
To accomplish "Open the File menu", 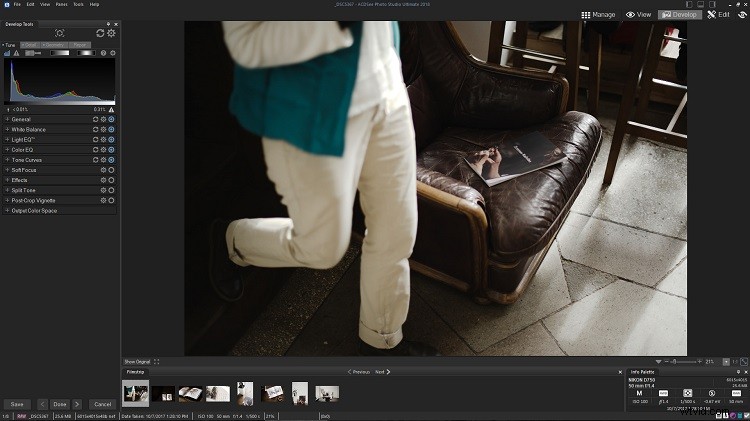I will tap(17, 4).
